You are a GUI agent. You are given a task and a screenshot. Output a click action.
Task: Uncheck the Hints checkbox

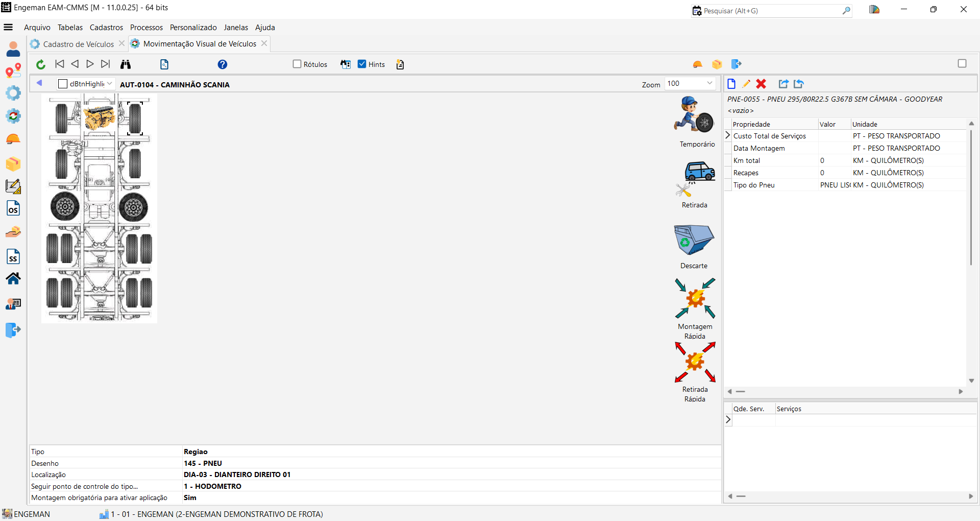[362, 64]
